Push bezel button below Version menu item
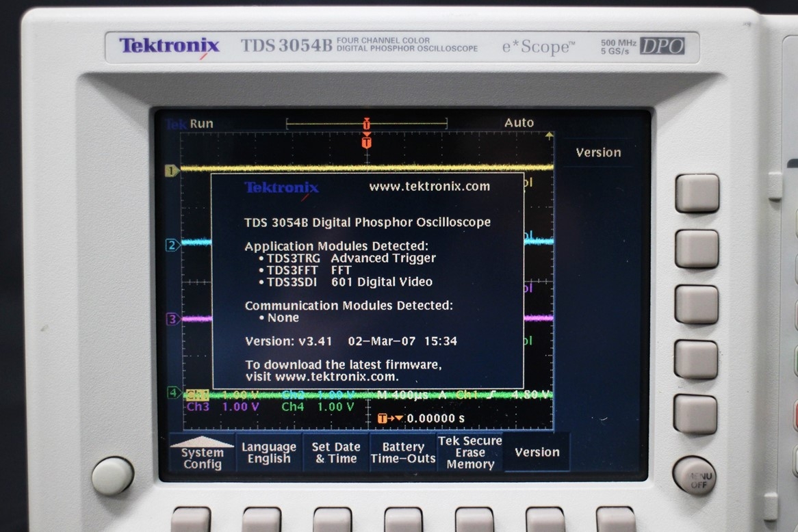 pos(545,519)
